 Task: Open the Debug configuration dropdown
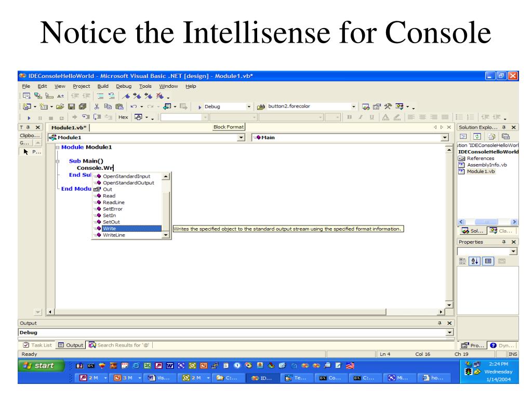[249, 107]
